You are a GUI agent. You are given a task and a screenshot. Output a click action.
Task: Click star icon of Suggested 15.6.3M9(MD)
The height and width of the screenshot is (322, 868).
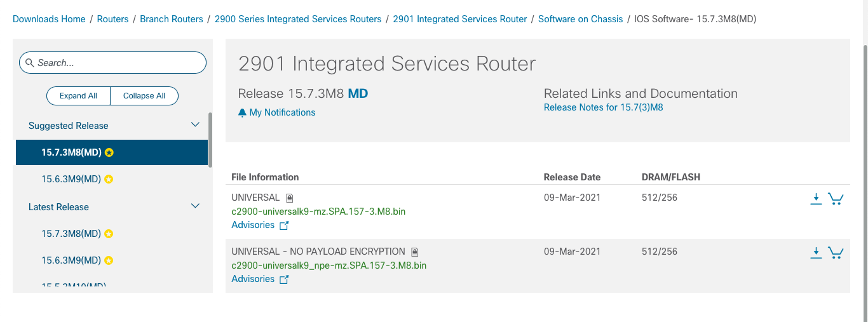(x=109, y=179)
